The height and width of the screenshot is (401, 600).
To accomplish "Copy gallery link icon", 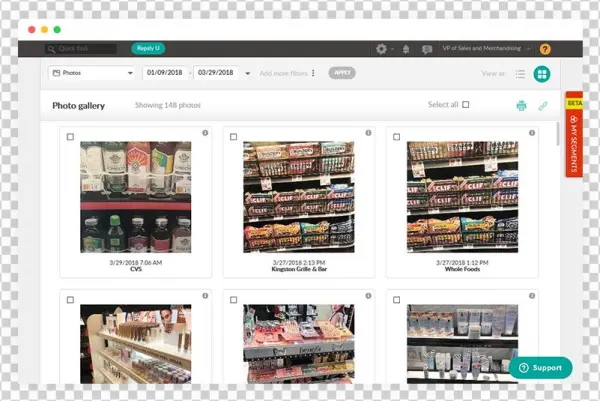I will [x=543, y=106].
